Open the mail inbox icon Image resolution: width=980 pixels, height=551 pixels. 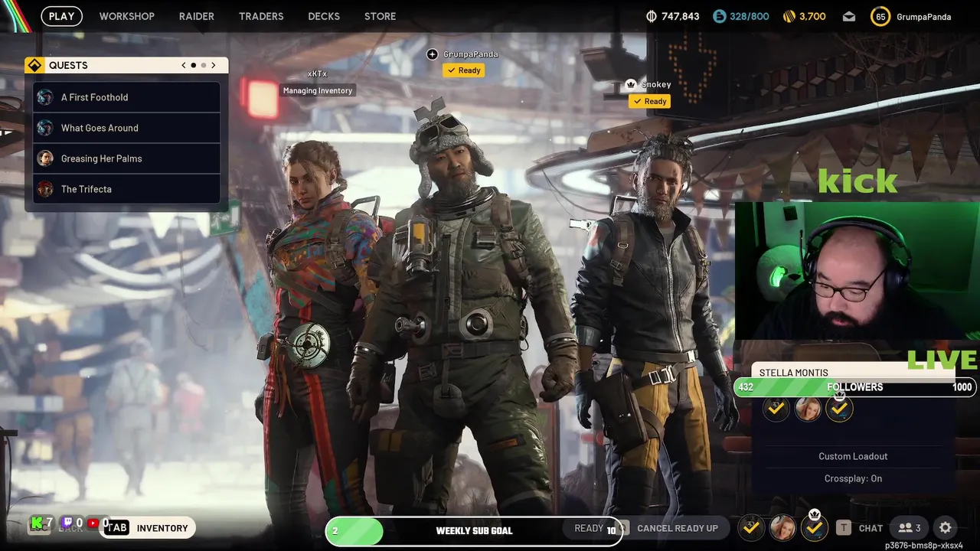point(849,16)
